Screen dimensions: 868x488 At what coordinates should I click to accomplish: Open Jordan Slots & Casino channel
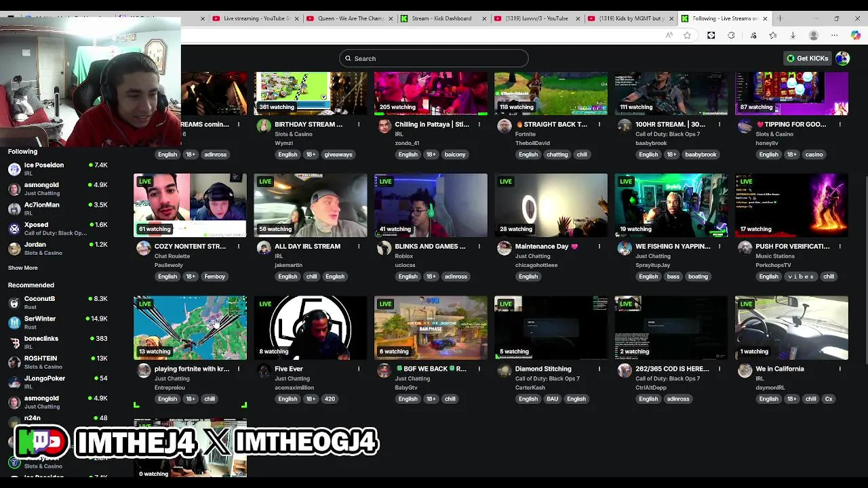click(58, 248)
